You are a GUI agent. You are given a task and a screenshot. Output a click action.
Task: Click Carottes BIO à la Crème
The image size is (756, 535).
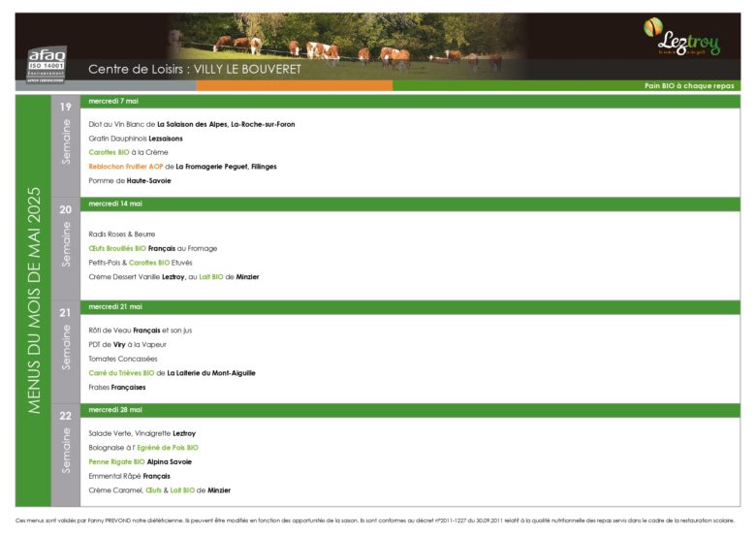(128, 152)
